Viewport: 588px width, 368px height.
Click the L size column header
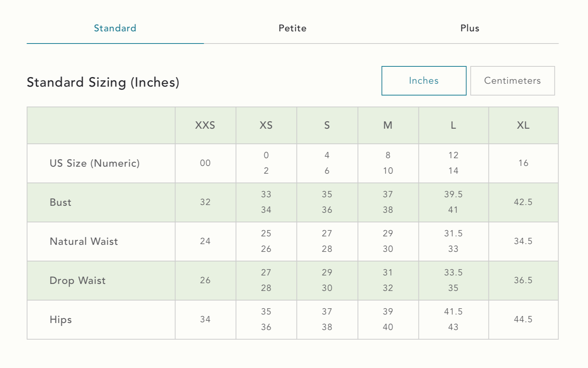(453, 125)
